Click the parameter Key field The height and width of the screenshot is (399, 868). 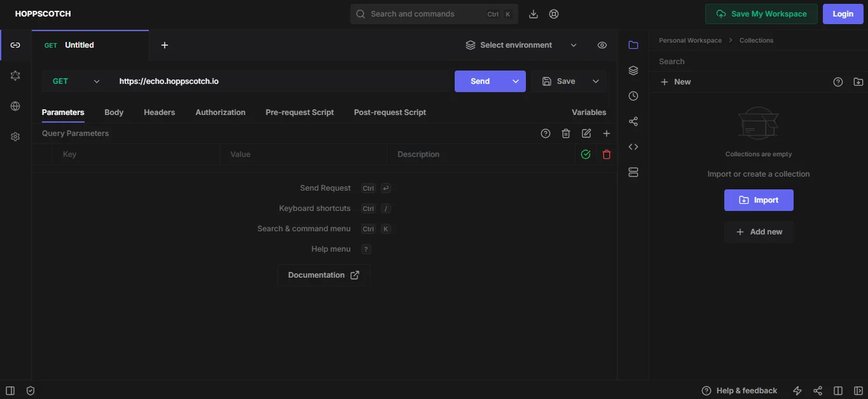136,154
